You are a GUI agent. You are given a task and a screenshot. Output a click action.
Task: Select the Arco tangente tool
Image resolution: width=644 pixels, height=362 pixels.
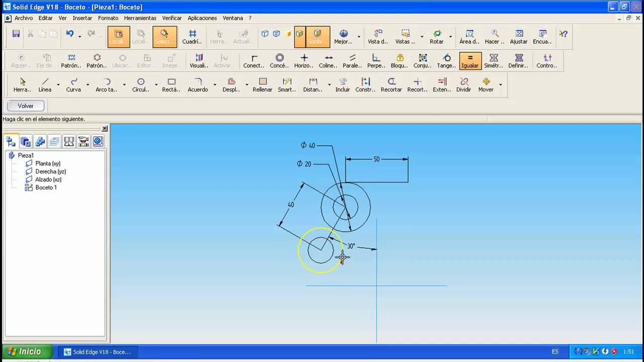pyautogui.click(x=107, y=85)
